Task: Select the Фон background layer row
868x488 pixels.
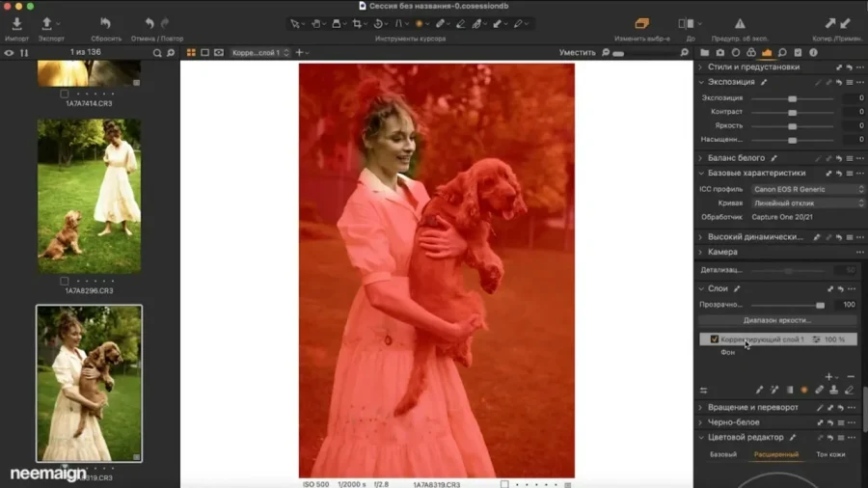Action: [777, 352]
